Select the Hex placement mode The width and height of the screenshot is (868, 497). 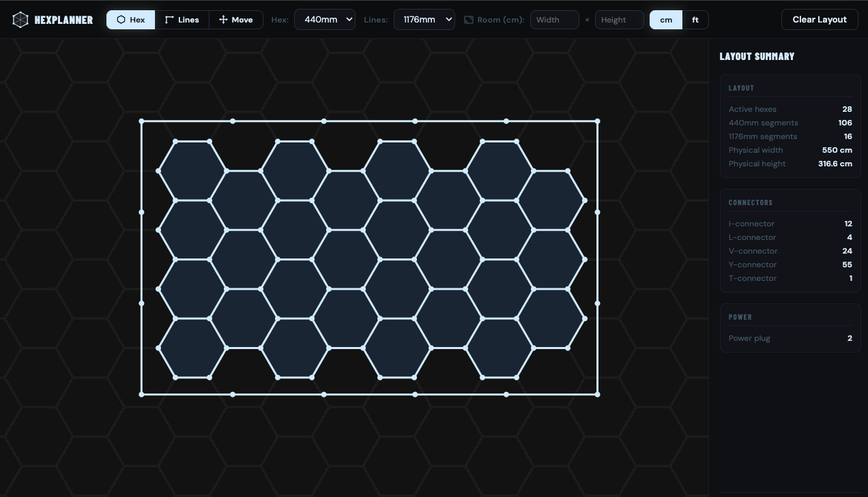pos(131,20)
